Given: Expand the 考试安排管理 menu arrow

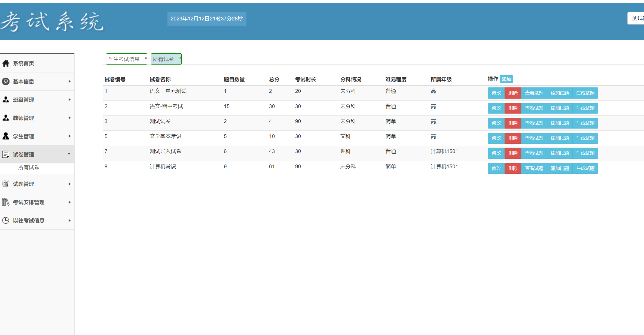Looking at the screenshot, I should tap(69, 202).
